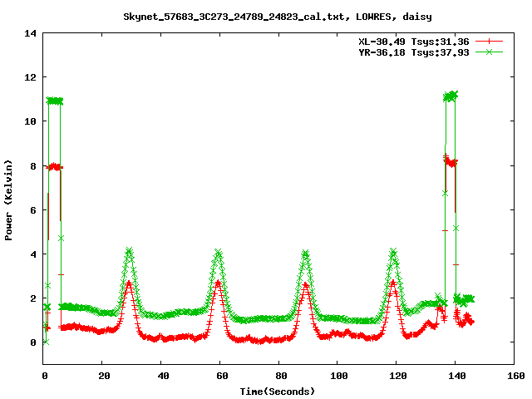The height and width of the screenshot is (399, 532).
Task: Click the plot title Skynet_57683_3C273_24789_24823_cal.txt
Action: 236,17
